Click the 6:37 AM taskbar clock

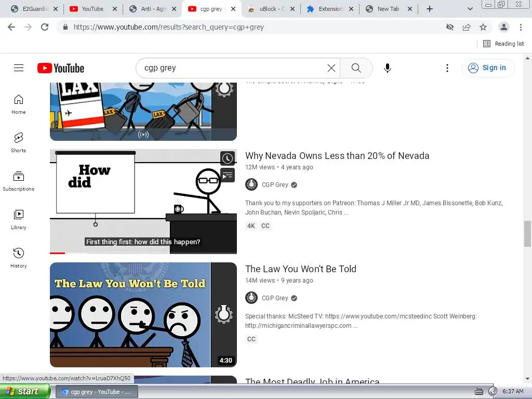pos(513,392)
